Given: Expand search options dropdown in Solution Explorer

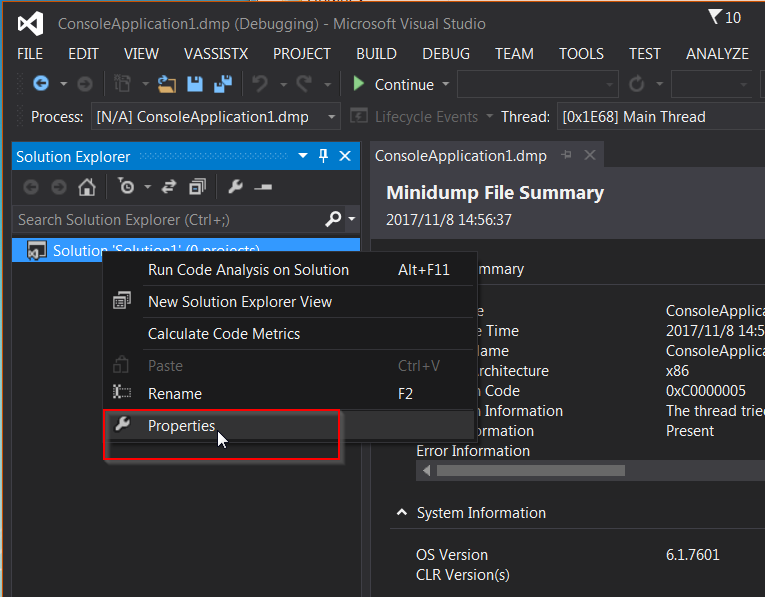Looking at the screenshot, I should click(352, 219).
